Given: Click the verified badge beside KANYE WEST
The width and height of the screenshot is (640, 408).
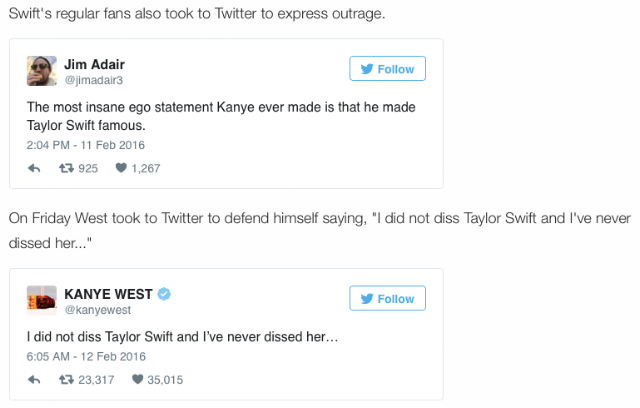Looking at the screenshot, I should tap(164, 294).
